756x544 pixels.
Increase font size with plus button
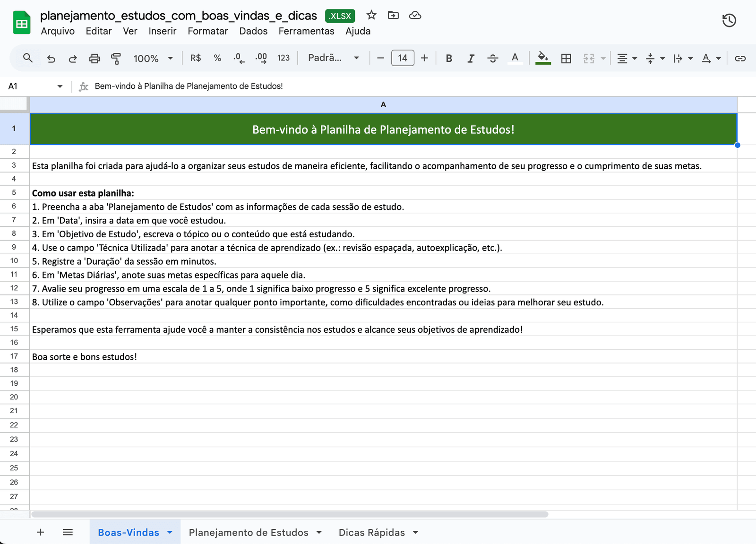[x=424, y=58]
